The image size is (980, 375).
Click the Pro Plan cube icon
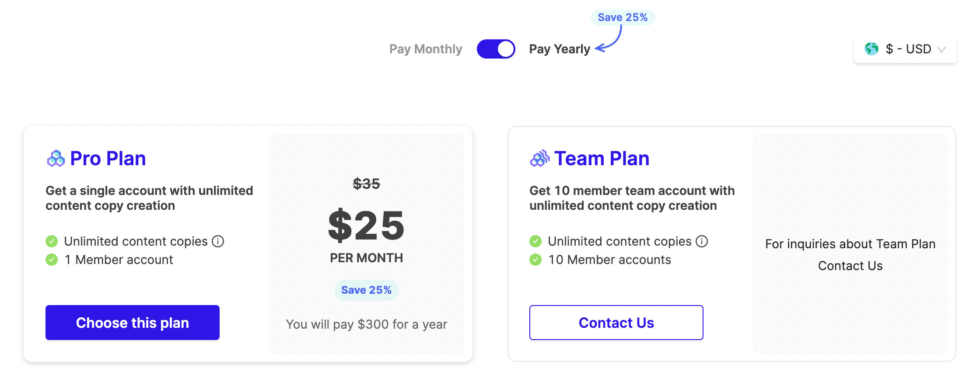click(x=56, y=159)
